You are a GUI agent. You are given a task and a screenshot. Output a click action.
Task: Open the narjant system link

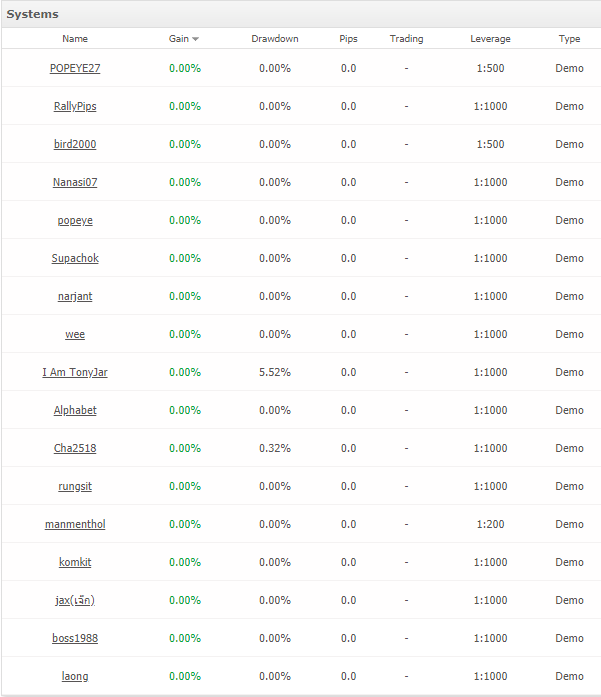pos(75,296)
